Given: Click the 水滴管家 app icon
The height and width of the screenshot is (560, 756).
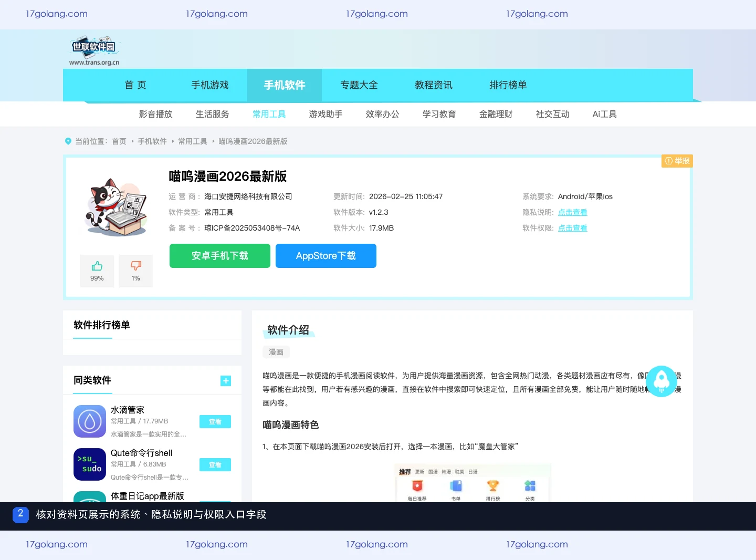Looking at the screenshot, I should tap(90, 421).
